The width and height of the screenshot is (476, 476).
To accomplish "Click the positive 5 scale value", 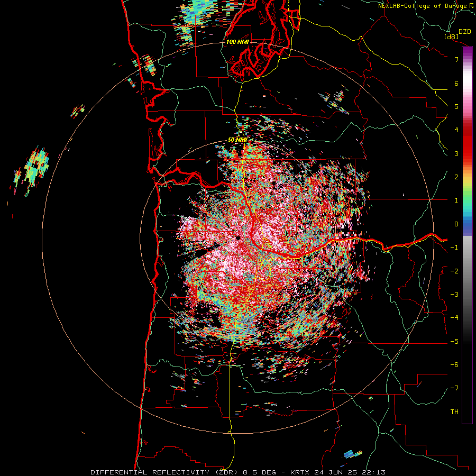I will 456,106.
